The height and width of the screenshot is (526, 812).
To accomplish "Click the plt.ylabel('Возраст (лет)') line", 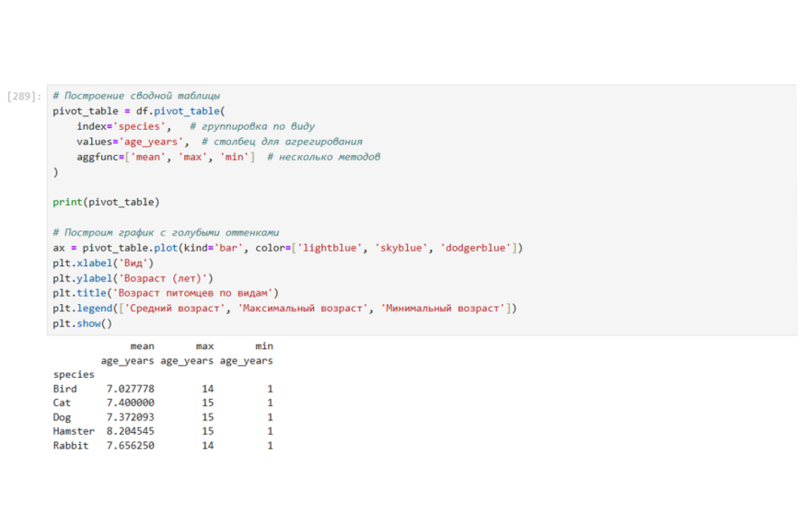I will point(133,279).
